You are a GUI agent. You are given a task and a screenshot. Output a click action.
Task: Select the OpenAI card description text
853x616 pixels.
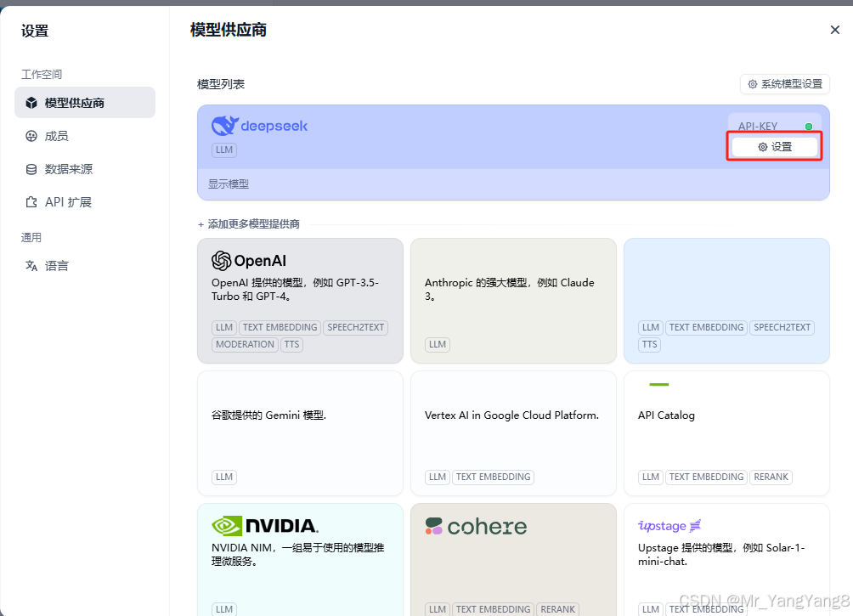[295, 290]
